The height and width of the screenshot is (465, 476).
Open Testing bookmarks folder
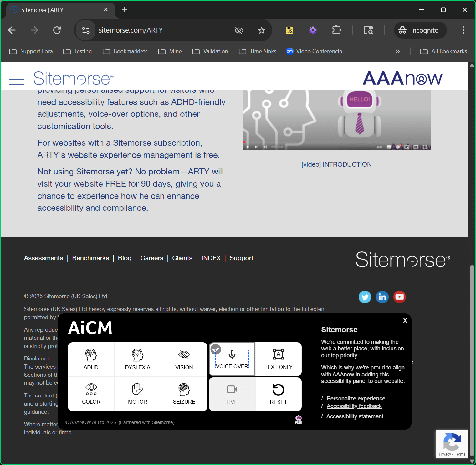point(78,51)
